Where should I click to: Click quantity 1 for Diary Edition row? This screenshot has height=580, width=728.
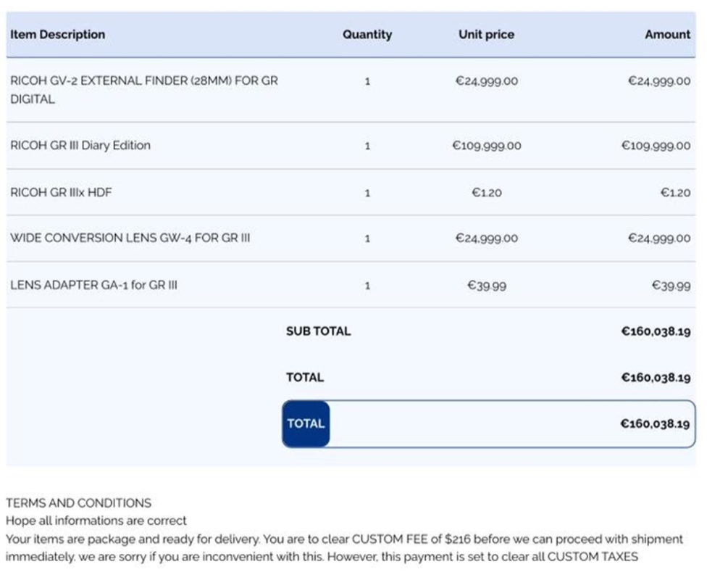367,146
